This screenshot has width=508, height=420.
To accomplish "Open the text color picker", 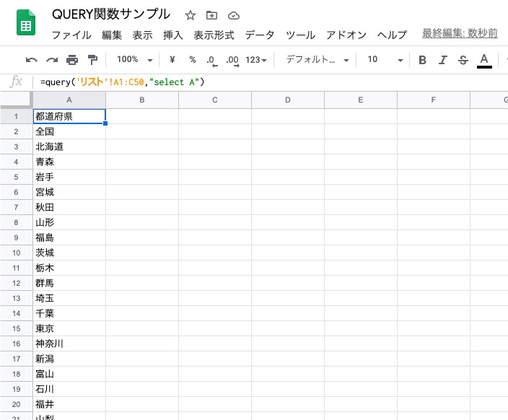I will click(x=484, y=60).
